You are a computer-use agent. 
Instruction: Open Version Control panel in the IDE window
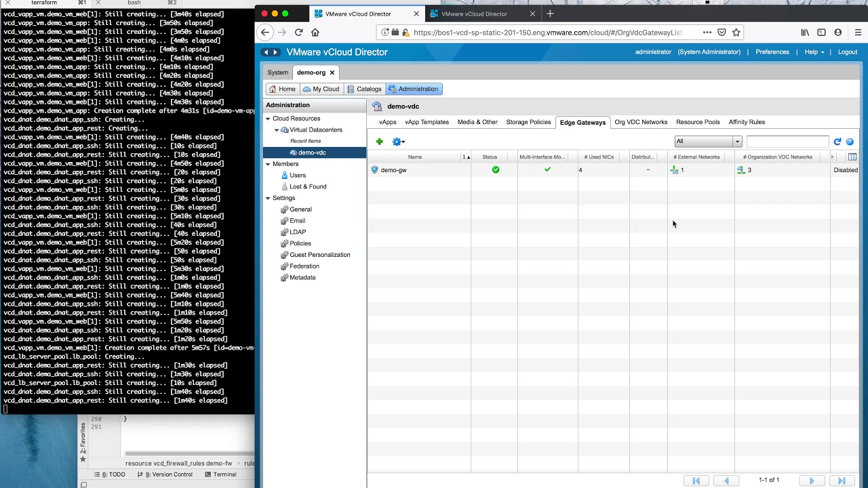point(165,474)
